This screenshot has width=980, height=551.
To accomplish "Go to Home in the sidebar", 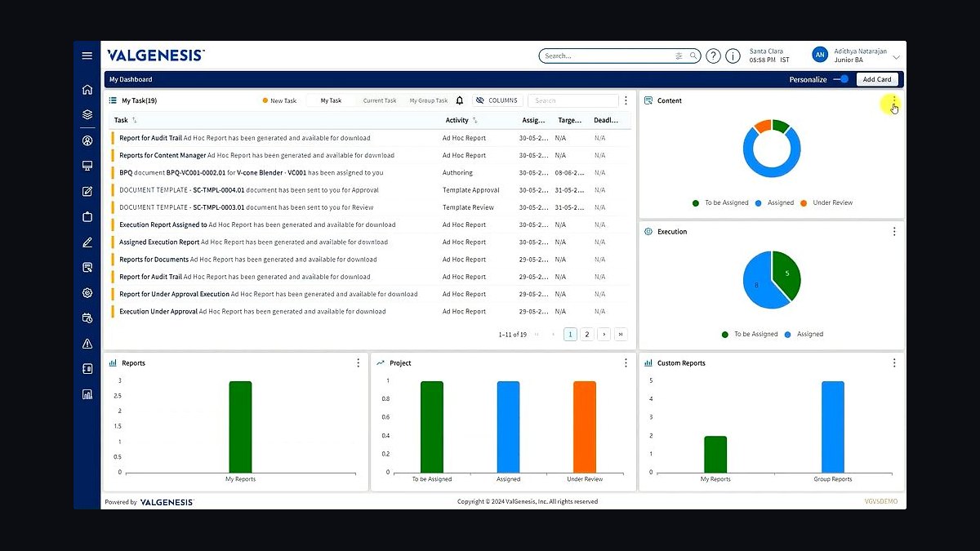I will tap(87, 90).
